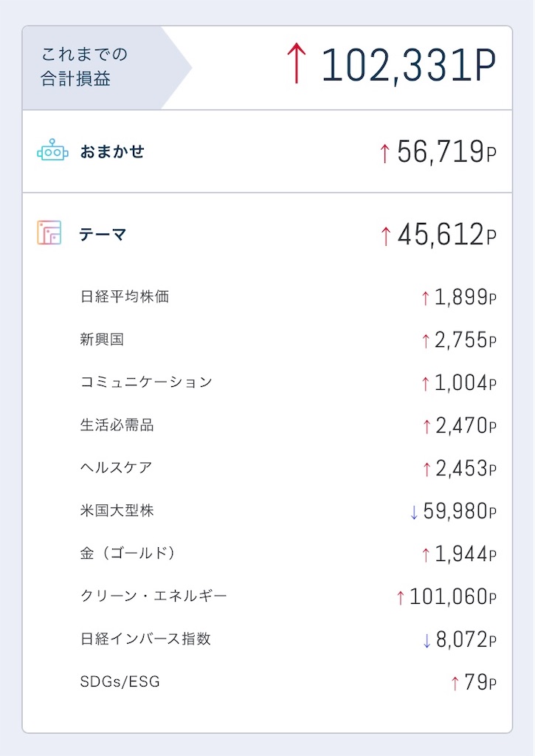Select the 新興国 theme row
Image resolution: width=535 pixels, height=756 pixels.
pyautogui.click(x=289, y=340)
